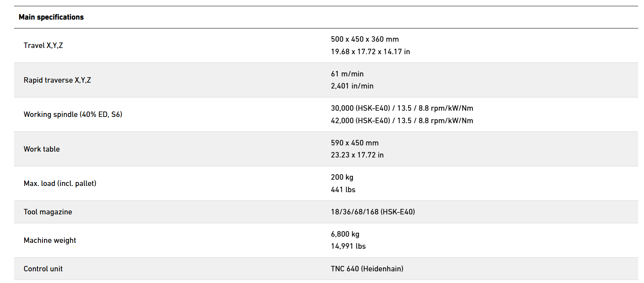This screenshot has width=644, height=283.
Task: Click the Machine weight label
Action: click(50, 241)
